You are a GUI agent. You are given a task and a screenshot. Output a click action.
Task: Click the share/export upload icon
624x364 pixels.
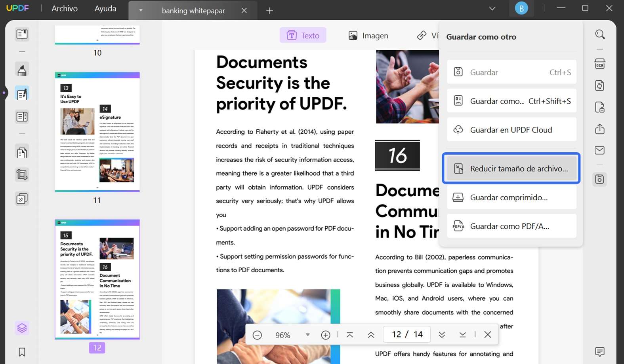point(599,129)
